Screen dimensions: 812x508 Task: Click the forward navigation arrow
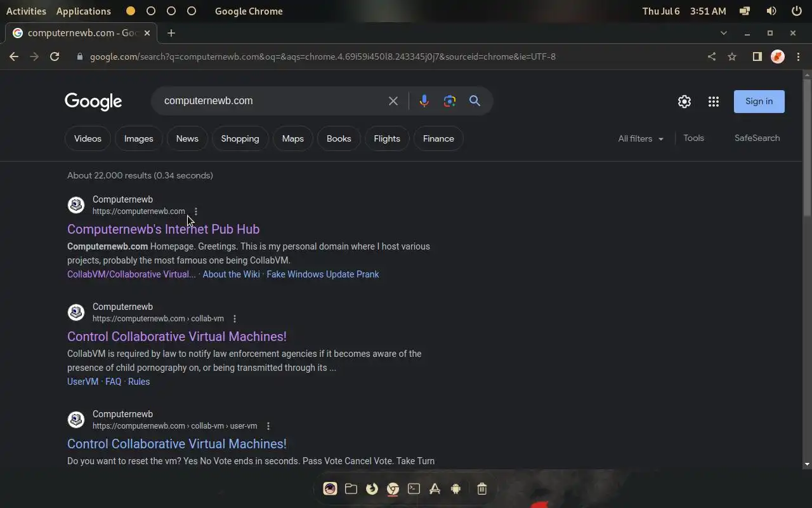(34, 57)
